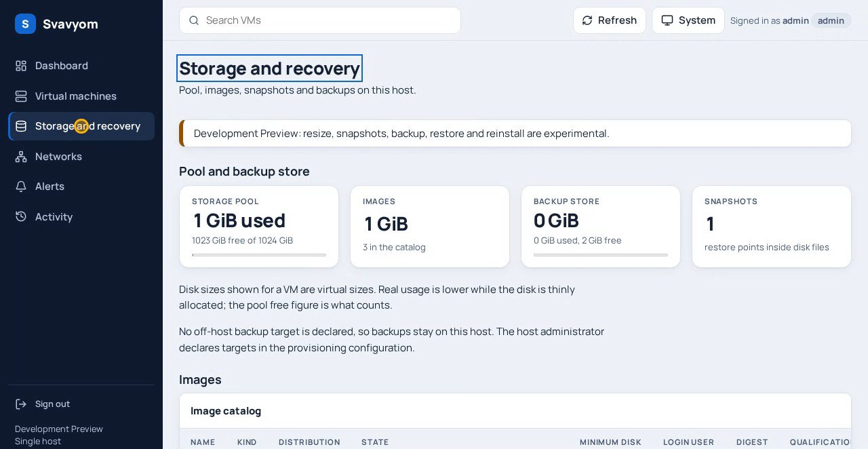This screenshot has width=868, height=449.
Task: View the Activity section
Action: click(x=81, y=217)
